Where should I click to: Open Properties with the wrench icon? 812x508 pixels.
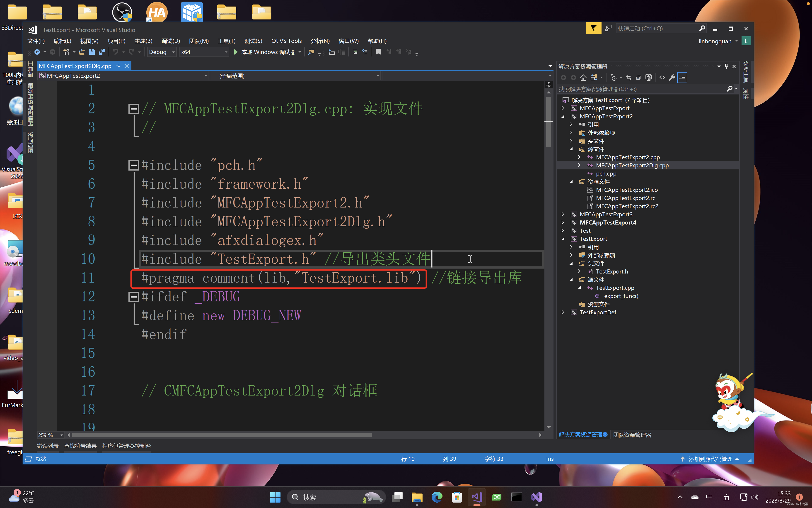pyautogui.click(x=672, y=78)
